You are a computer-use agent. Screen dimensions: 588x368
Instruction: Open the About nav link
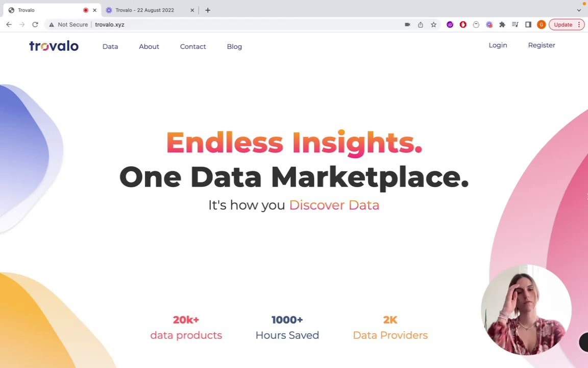[x=149, y=47]
